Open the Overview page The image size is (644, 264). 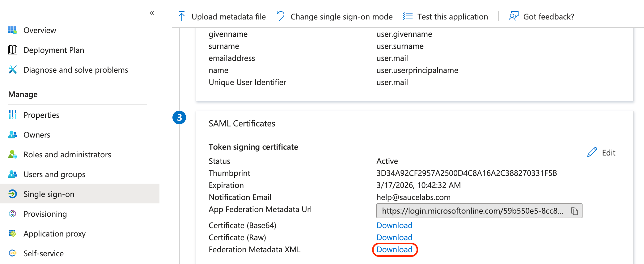40,30
